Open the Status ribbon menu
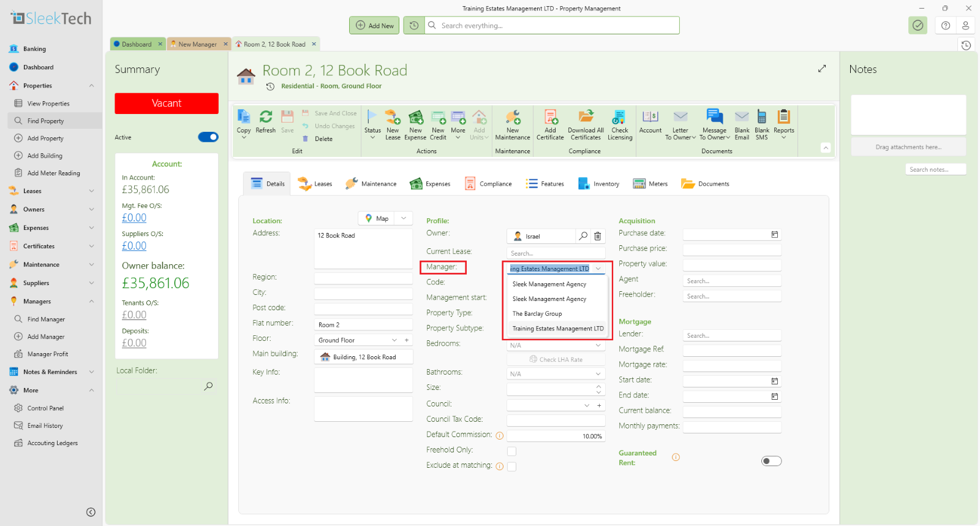The height and width of the screenshot is (526, 980). (372, 124)
